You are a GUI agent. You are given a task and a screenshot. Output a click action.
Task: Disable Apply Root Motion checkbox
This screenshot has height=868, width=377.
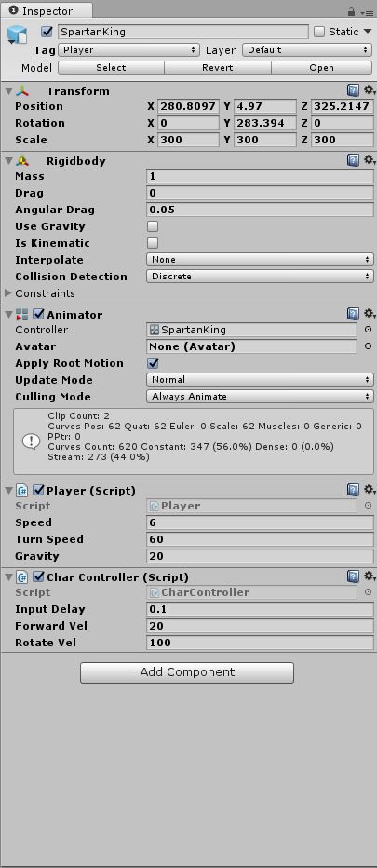tap(154, 363)
